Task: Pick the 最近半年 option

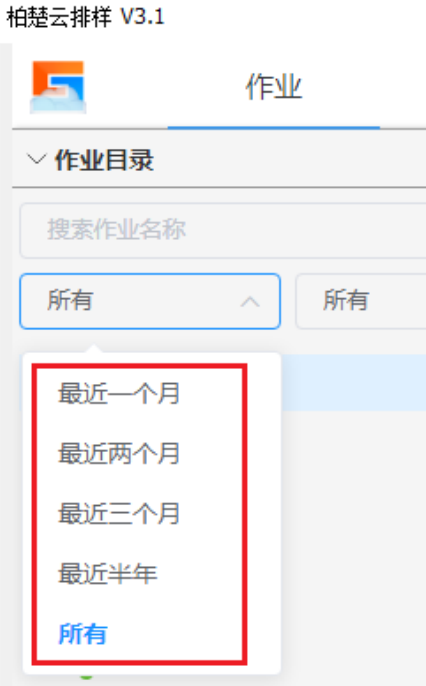Action: coord(108,574)
